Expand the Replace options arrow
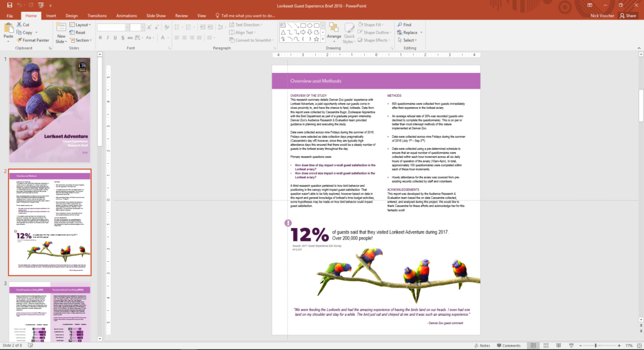Viewport: 644px width, 350px height. pyautogui.click(x=421, y=33)
